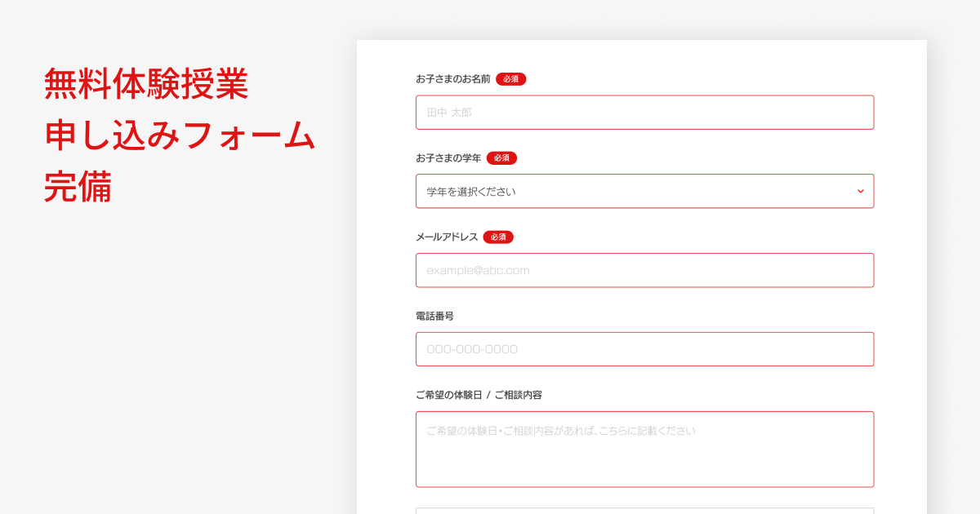Click the email input with example@abc.com placeholder
Viewport: 980px width, 514px height.
[x=644, y=269]
